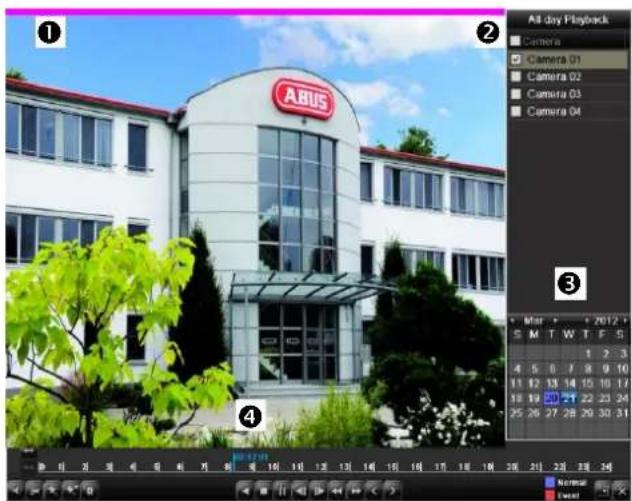
Task: Go to previous month before Mar
Action: (513, 321)
